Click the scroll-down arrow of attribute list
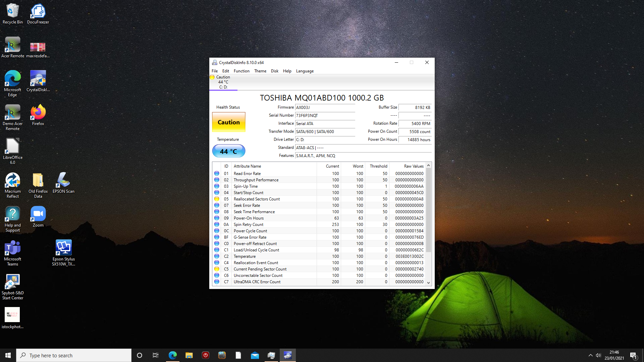Viewport: 644px width, 362px height. 428,283
